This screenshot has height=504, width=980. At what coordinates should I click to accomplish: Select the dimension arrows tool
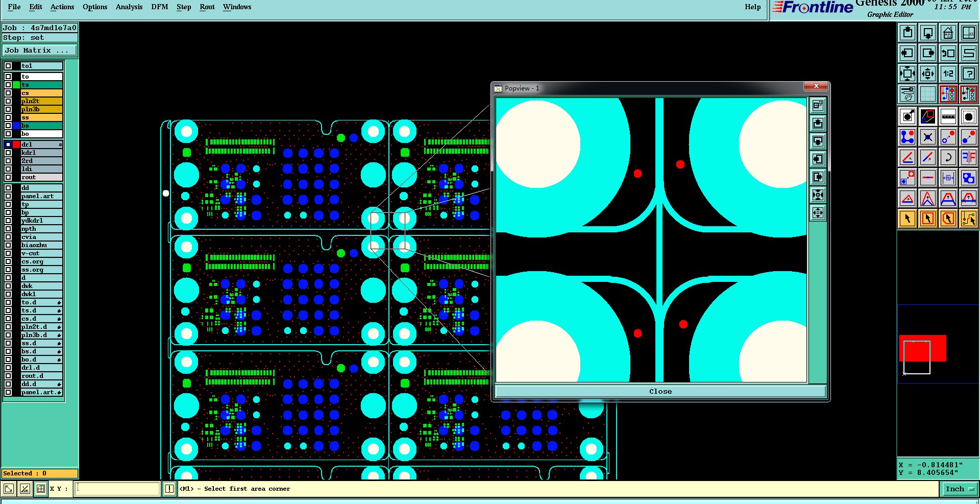point(948,178)
